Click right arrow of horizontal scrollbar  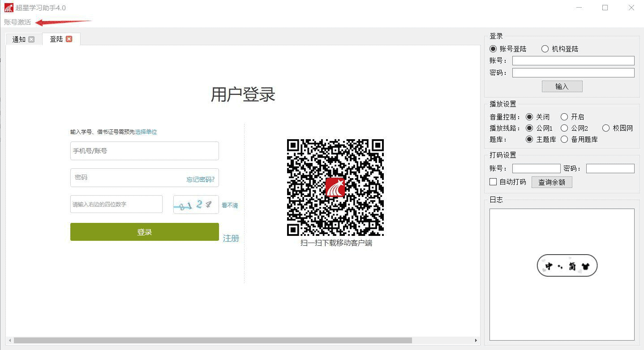(476, 341)
